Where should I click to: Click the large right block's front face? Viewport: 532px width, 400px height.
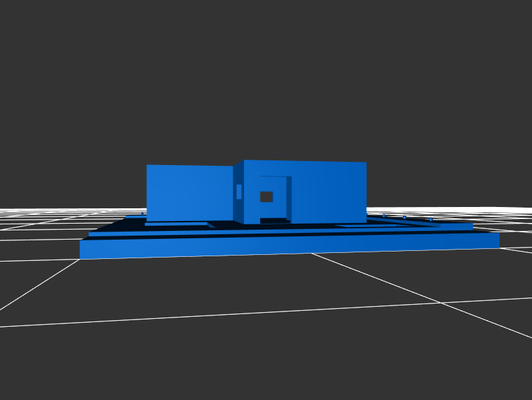point(329,192)
